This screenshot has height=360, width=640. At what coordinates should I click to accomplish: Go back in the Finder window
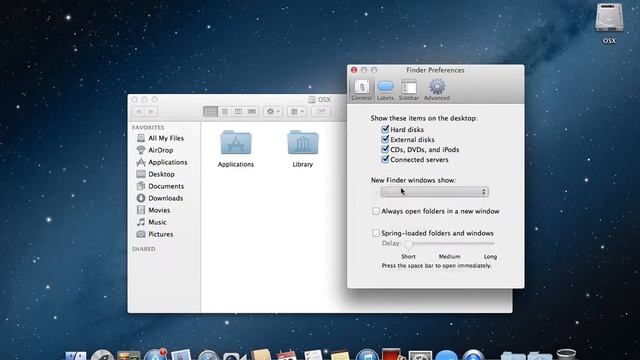(139, 111)
